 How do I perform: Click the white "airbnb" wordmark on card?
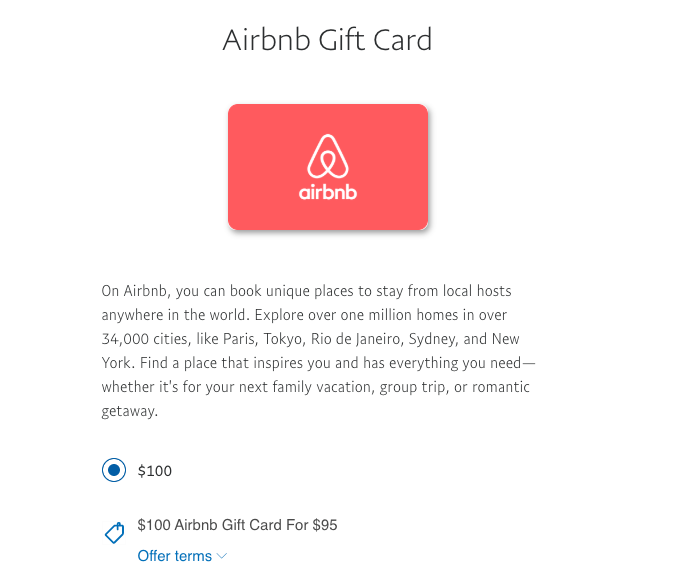tap(327, 192)
